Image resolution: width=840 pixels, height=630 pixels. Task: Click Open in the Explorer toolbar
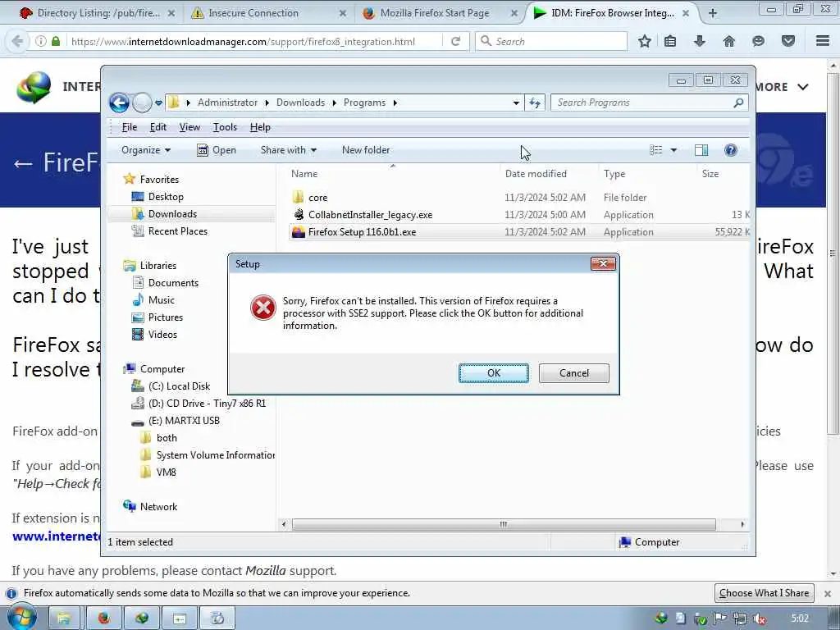coord(217,150)
